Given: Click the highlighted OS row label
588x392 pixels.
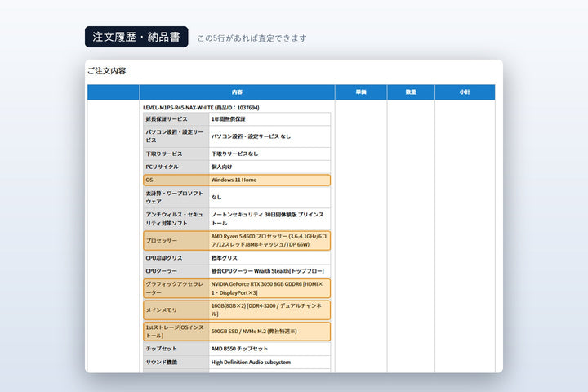Looking at the screenshot, I should pos(149,180).
